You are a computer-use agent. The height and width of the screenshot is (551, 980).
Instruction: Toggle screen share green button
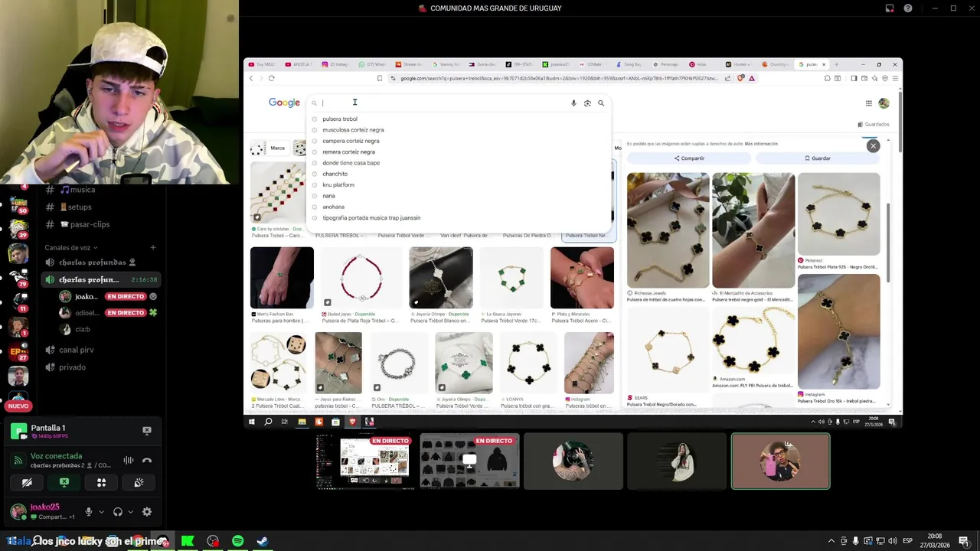click(x=64, y=482)
